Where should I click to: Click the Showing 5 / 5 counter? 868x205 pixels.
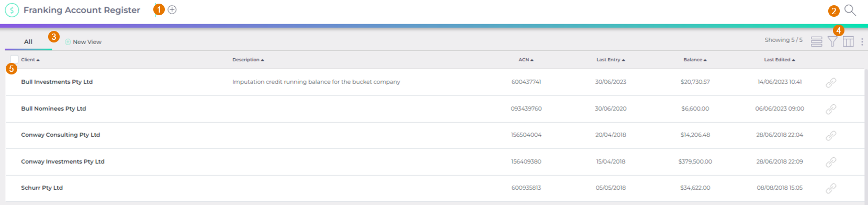(783, 40)
